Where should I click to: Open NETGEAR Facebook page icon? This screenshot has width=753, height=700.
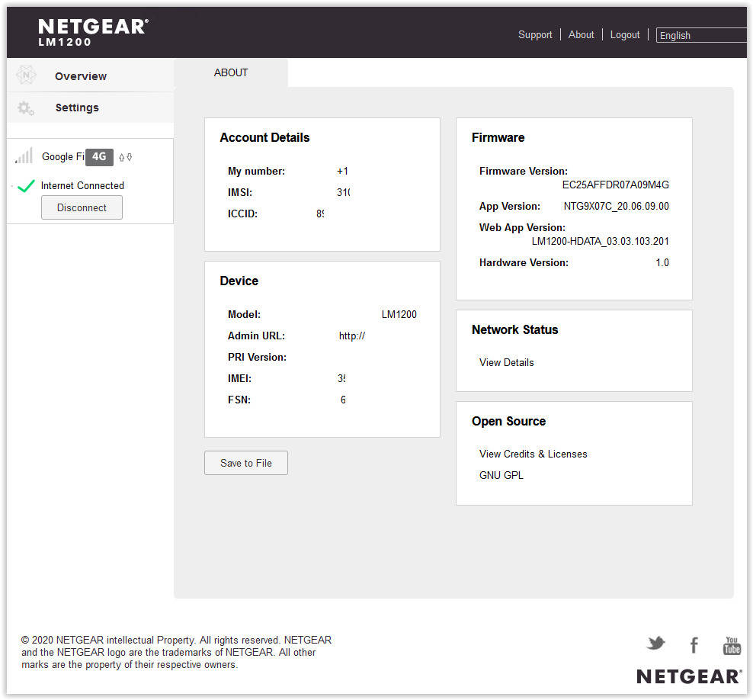tap(694, 646)
